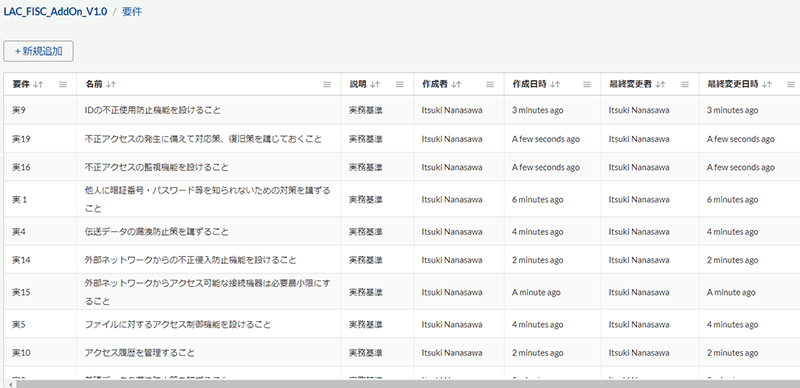Screen dimensions: 800x388
Task: Click name ファイルに対するアクセス制御機能を設けること
Action: pos(178,325)
